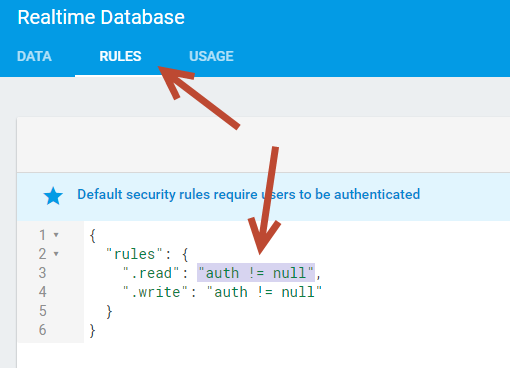
Task: Click the default security rules banner message
Action: pyautogui.click(x=249, y=194)
